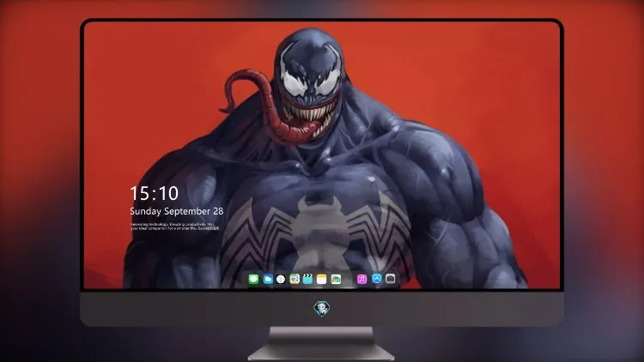Click the Sunday September 28 date text
This screenshot has height=362, width=644.
(177, 211)
